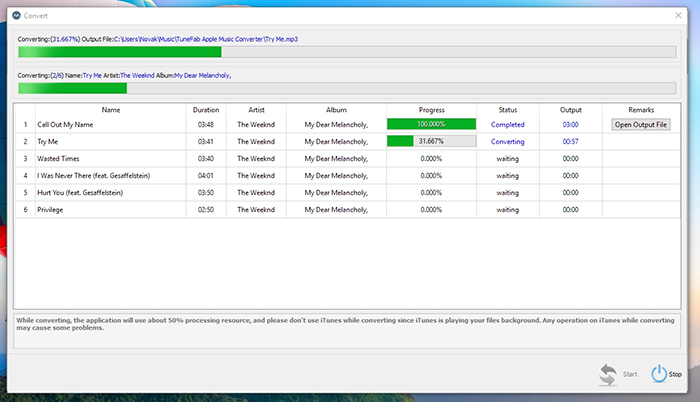The image size is (700, 402).
Task: Click output time 00:57
Action: [571, 142]
